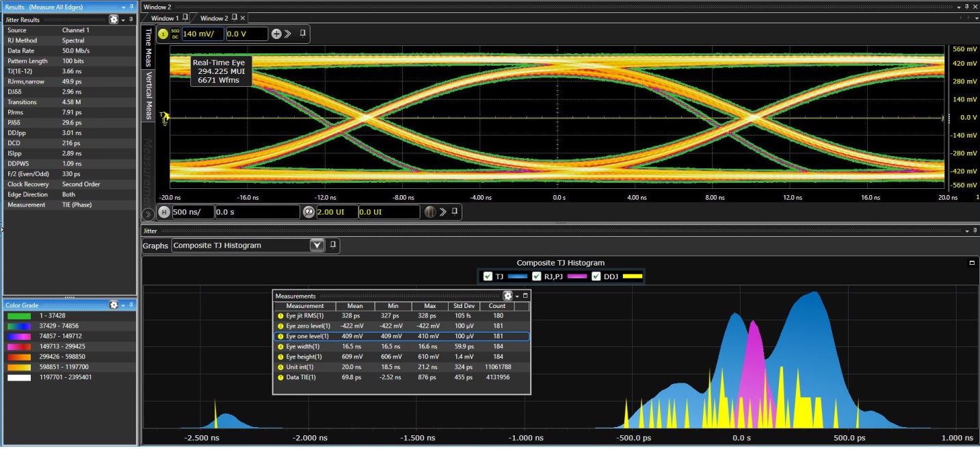Click the plus icon in the vertical toolbar
Screen dimensions: 980x462
coord(276,34)
